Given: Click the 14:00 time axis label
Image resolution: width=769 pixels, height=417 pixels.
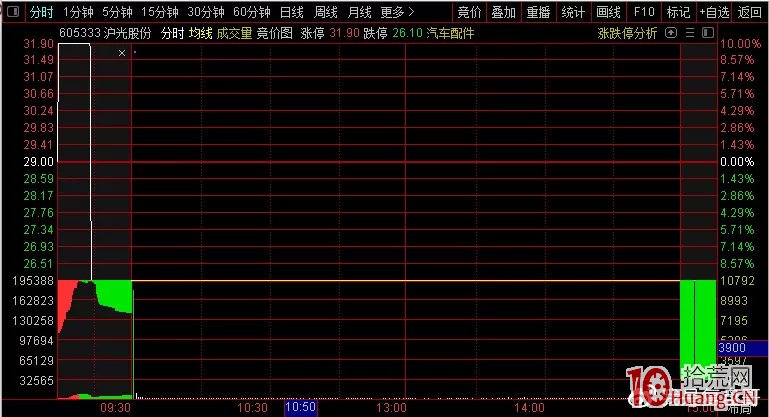Looking at the screenshot, I should 529,408.
